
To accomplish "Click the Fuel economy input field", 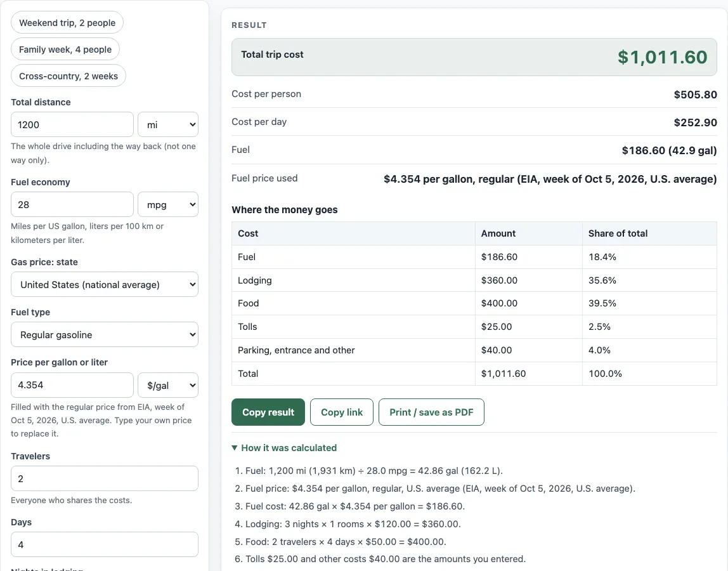I will click(x=72, y=204).
